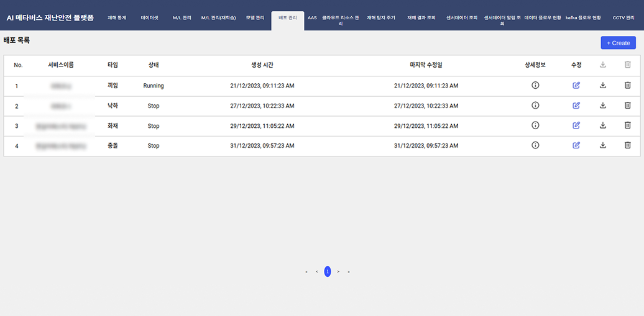Click creation time 27/12/2023, 10:22:33 AM

coord(262,106)
